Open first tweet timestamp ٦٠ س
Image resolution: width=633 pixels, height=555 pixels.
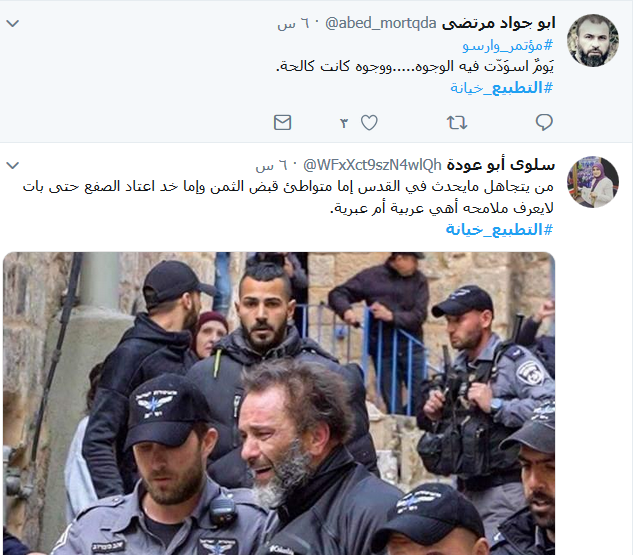point(293,24)
